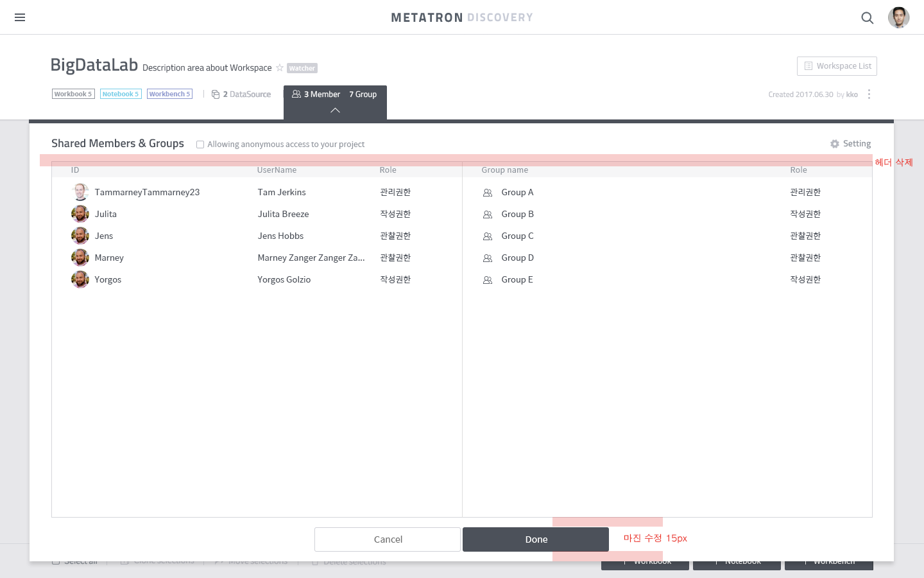Click the role of Group C

[x=805, y=236]
